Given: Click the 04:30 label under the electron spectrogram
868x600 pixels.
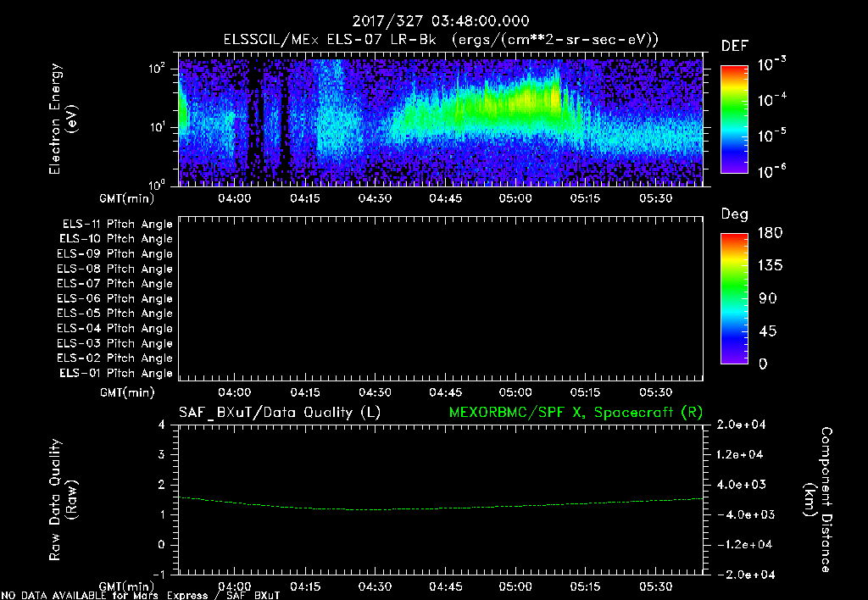Looking at the screenshot, I should (375, 198).
